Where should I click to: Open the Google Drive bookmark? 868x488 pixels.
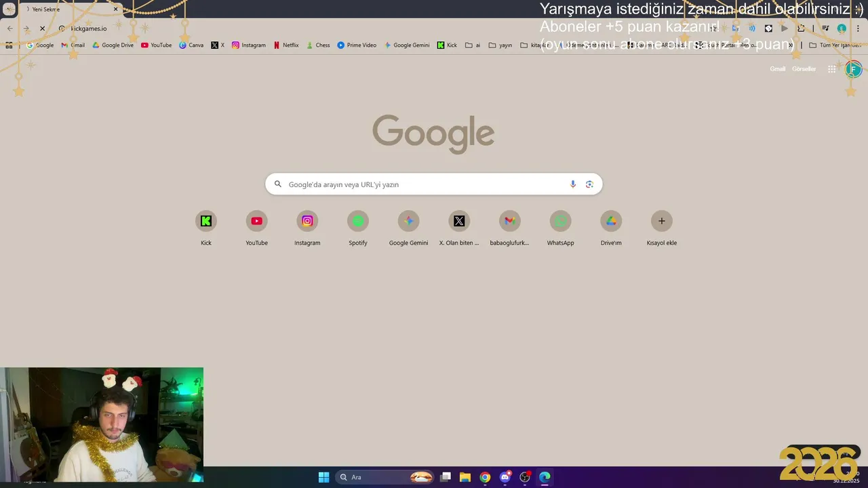(113, 45)
